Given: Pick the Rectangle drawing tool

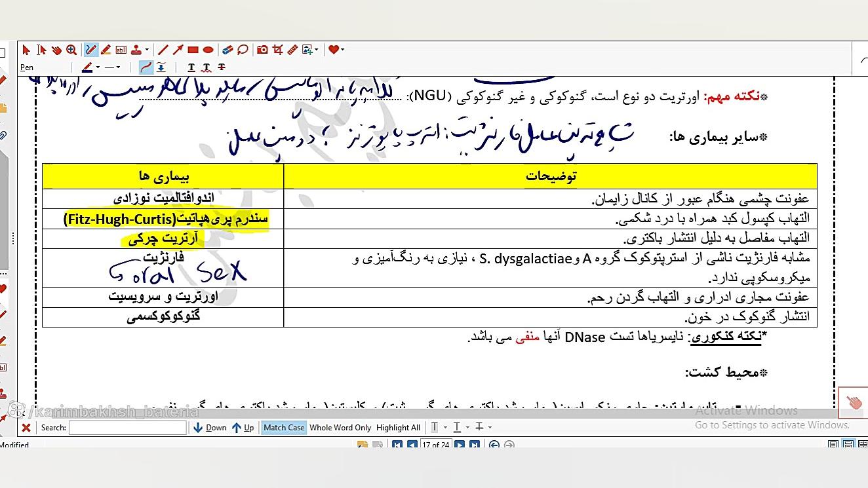Looking at the screenshot, I should point(193,50).
